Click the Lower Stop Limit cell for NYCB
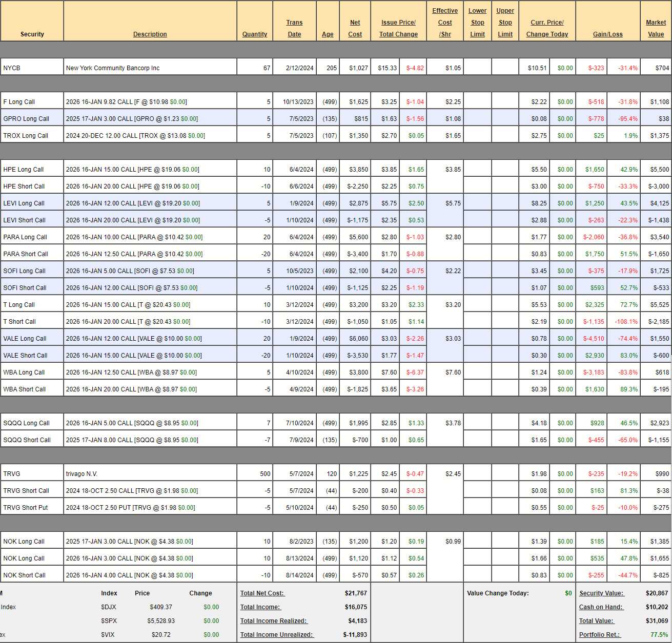672x643 pixels. click(477, 68)
